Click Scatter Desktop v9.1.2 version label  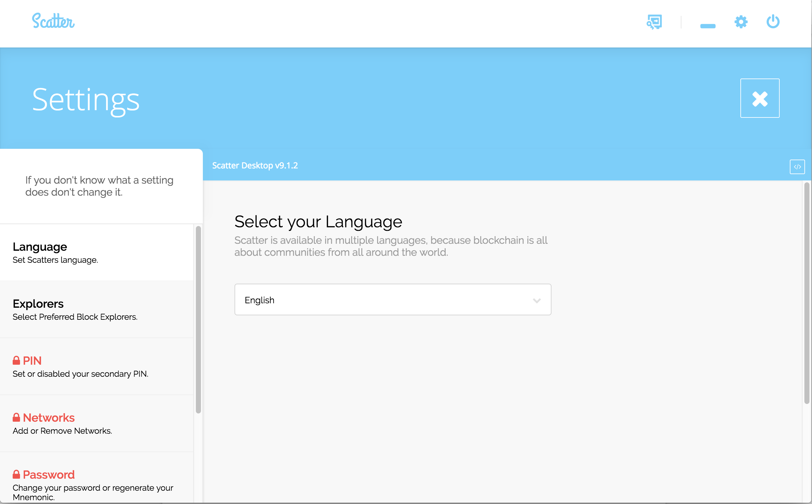(x=255, y=166)
